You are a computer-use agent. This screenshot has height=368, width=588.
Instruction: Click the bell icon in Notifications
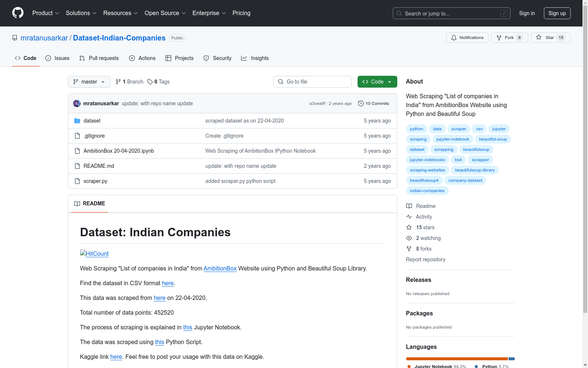[454, 38]
